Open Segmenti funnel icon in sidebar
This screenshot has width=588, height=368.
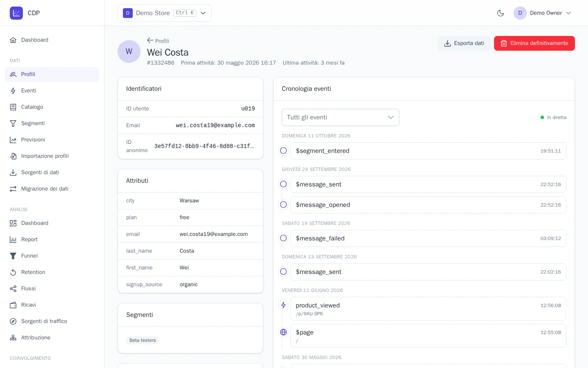point(13,123)
